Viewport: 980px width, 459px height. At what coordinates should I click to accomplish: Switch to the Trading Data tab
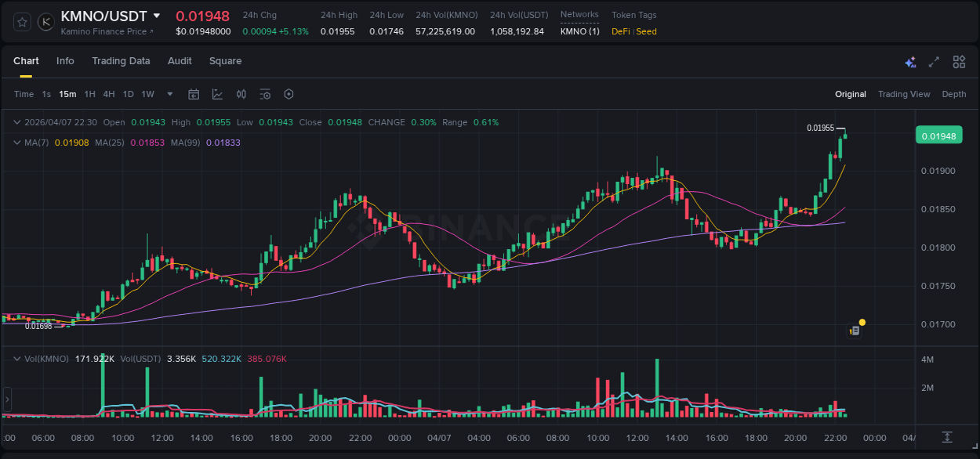coord(122,61)
